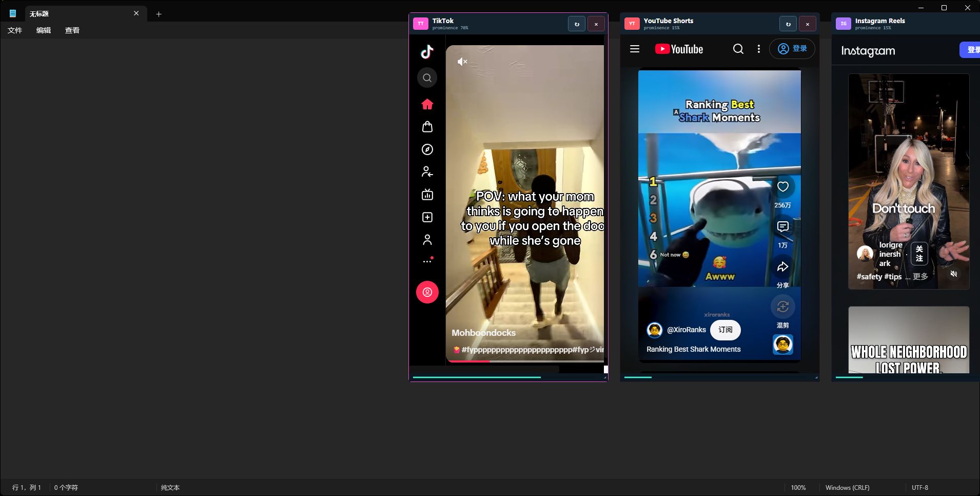Viewport: 980px width, 496px height.
Task: Subscribe with the 订阅 button
Action: click(725, 330)
